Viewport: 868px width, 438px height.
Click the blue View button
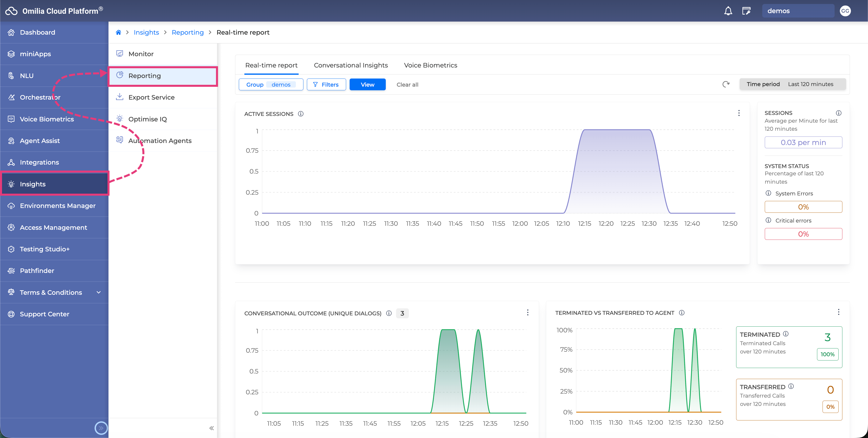367,85
